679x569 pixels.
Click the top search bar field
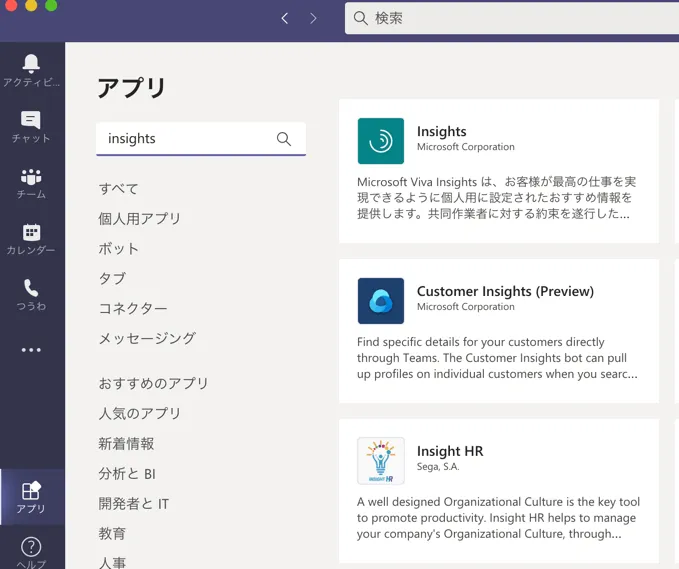coord(512,18)
